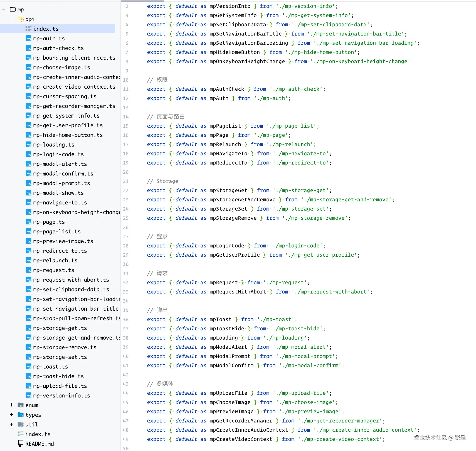
Task: Click the api folder icon
Action: tap(21, 19)
